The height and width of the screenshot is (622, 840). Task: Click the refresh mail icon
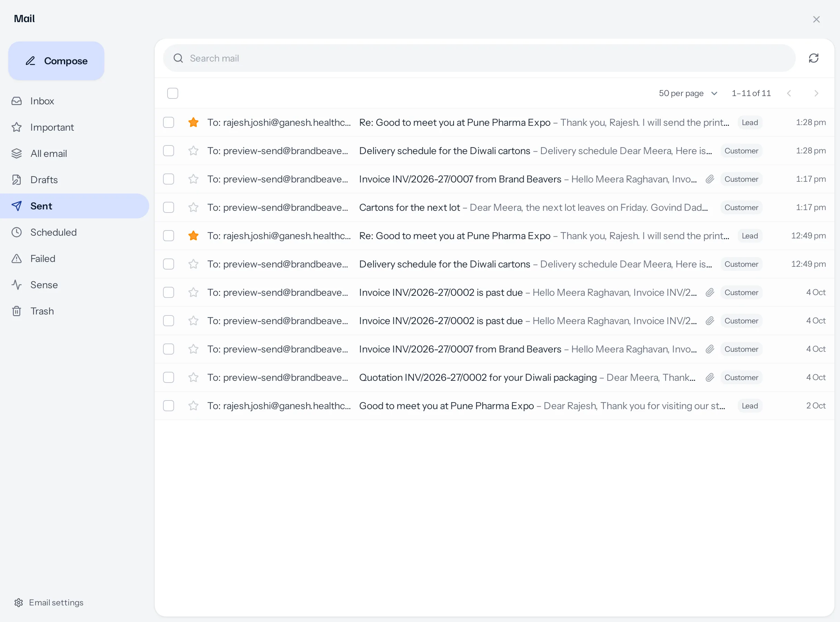pos(814,58)
